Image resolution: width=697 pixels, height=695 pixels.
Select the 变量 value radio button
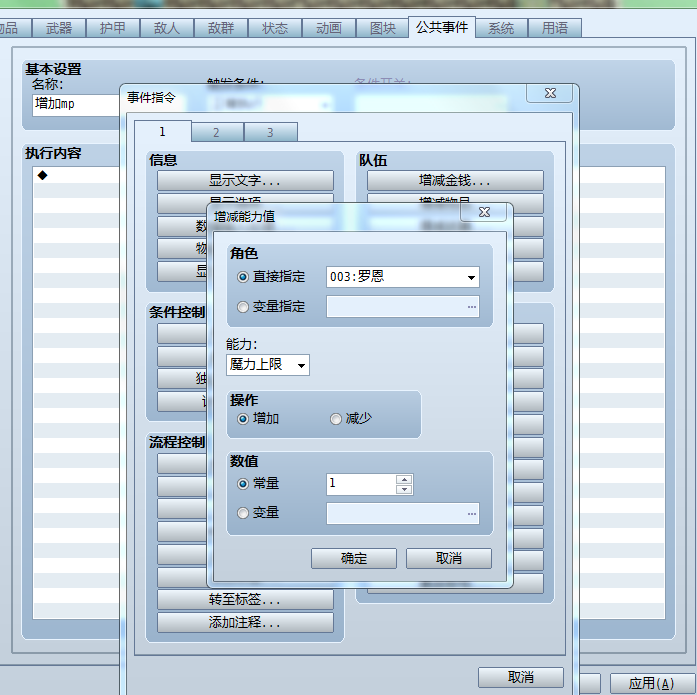tap(243, 513)
